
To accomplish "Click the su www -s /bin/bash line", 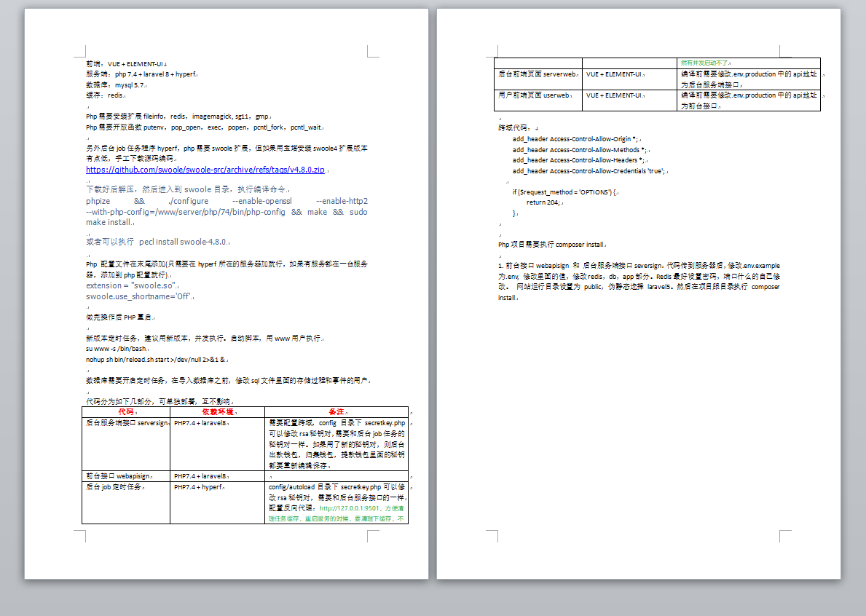I will click(116, 349).
